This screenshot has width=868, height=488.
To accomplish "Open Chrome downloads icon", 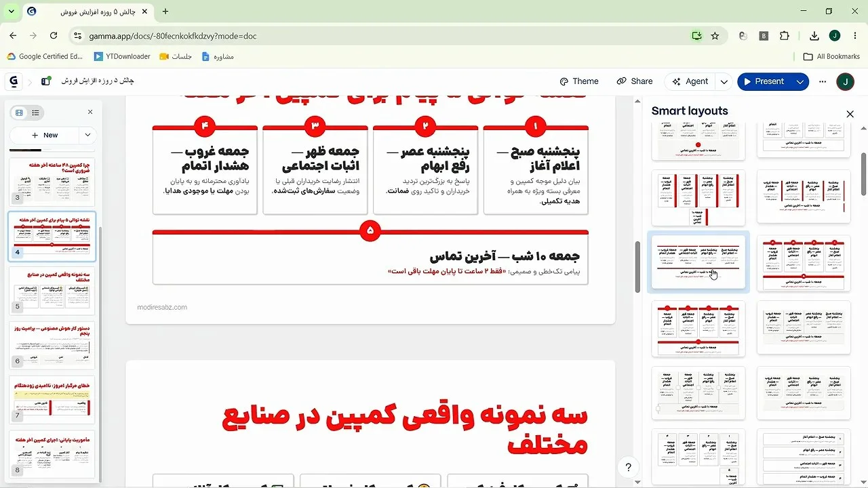I will 814,36.
